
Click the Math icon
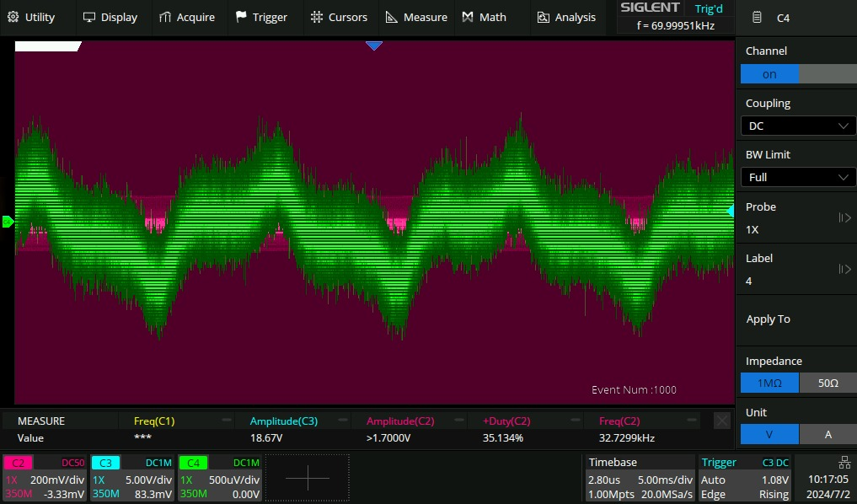468,17
